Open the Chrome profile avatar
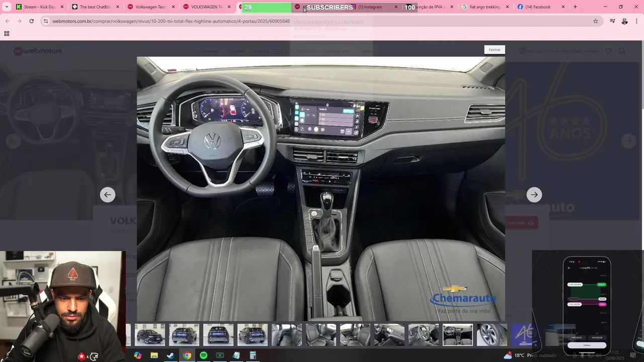This screenshot has width=644, height=362. [624, 21]
